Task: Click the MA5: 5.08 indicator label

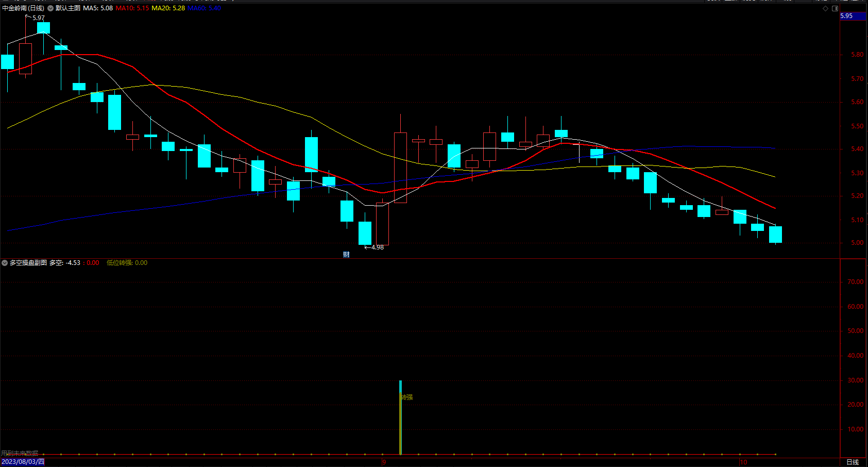Action: (x=98, y=8)
